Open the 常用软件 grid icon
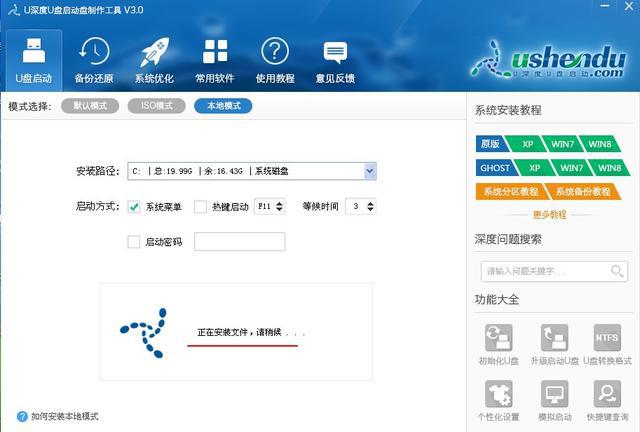This screenshot has height=432, width=640. click(x=214, y=59)
